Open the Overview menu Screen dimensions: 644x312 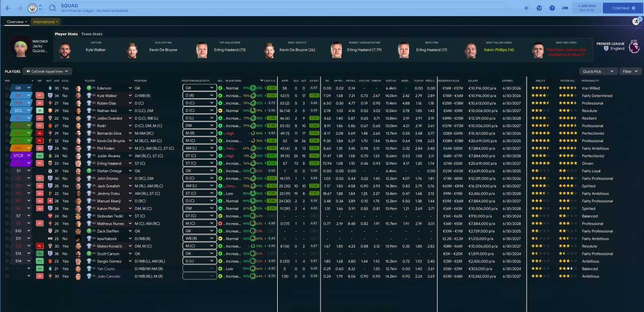click(17, 22)
